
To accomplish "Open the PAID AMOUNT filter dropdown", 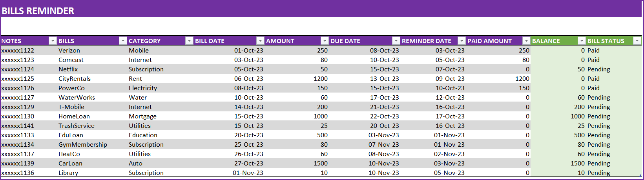I will (x=526, y=41).
